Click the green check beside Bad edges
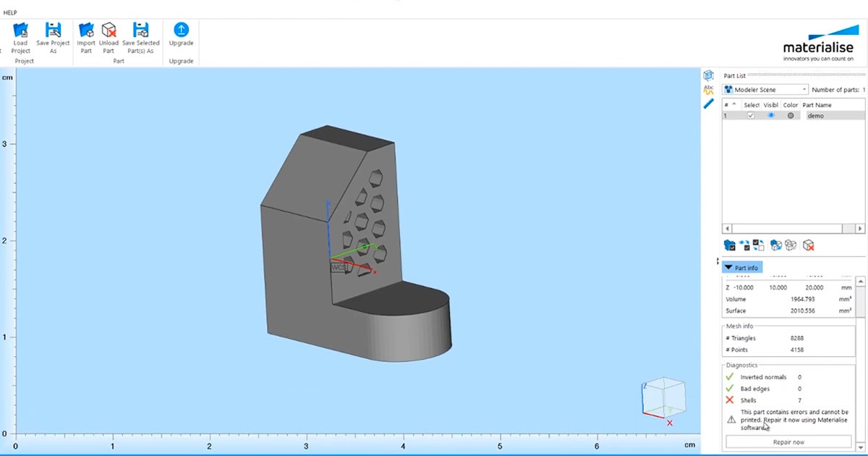868x456 pixels. (x=730, y=389)
